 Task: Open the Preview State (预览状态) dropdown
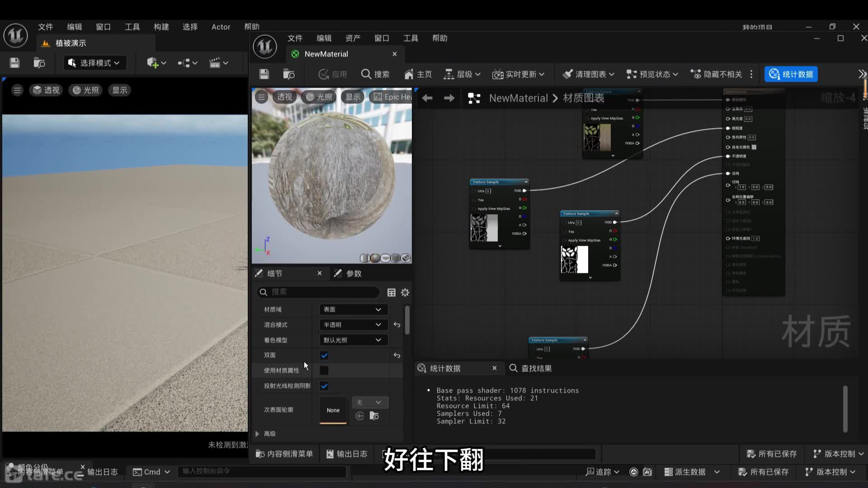(x=652, y=74)
